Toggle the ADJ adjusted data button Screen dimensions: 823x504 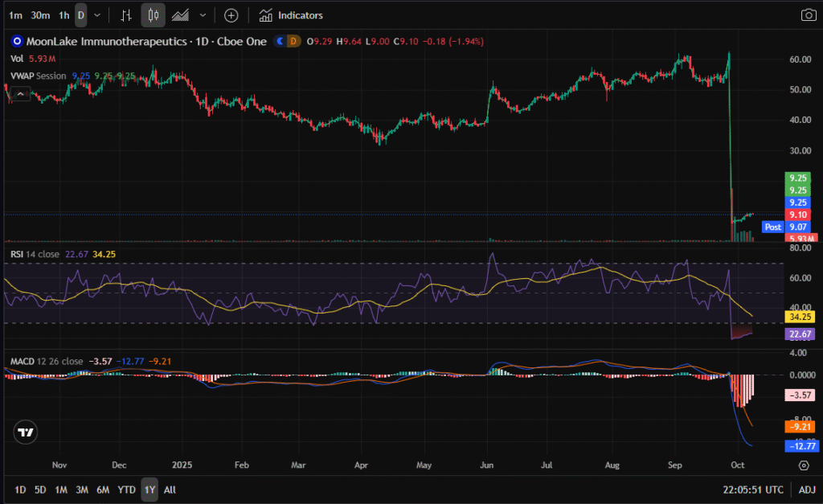(806, 490)
